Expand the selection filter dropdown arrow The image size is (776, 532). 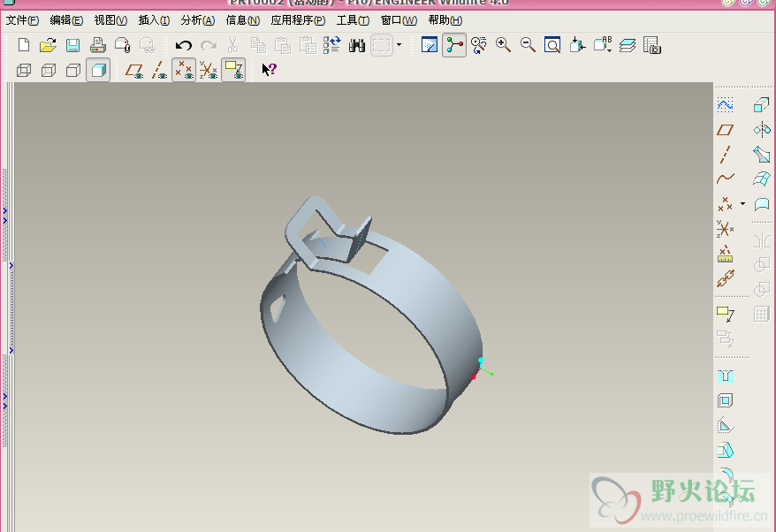click(x=399, y=45)
